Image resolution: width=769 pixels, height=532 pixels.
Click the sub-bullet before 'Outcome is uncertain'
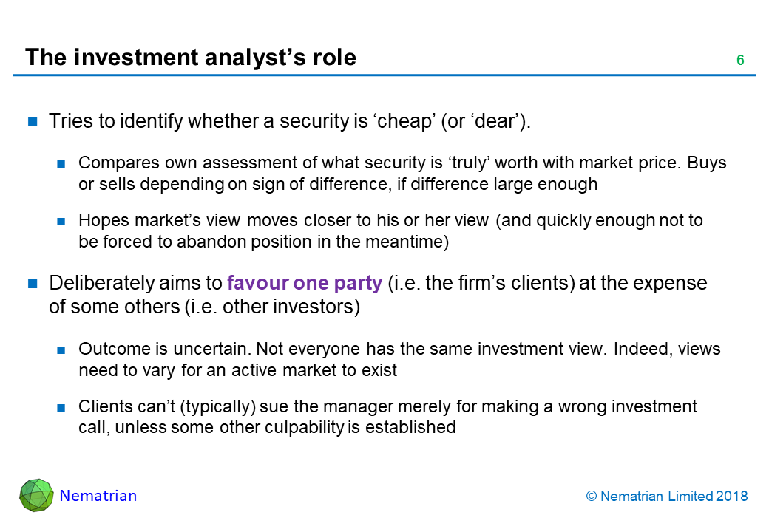61,349
